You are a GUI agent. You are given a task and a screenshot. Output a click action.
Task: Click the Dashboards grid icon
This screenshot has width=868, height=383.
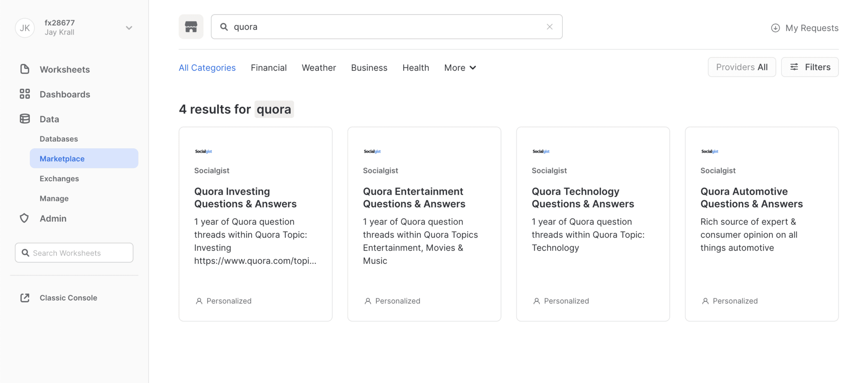[25, 94]
